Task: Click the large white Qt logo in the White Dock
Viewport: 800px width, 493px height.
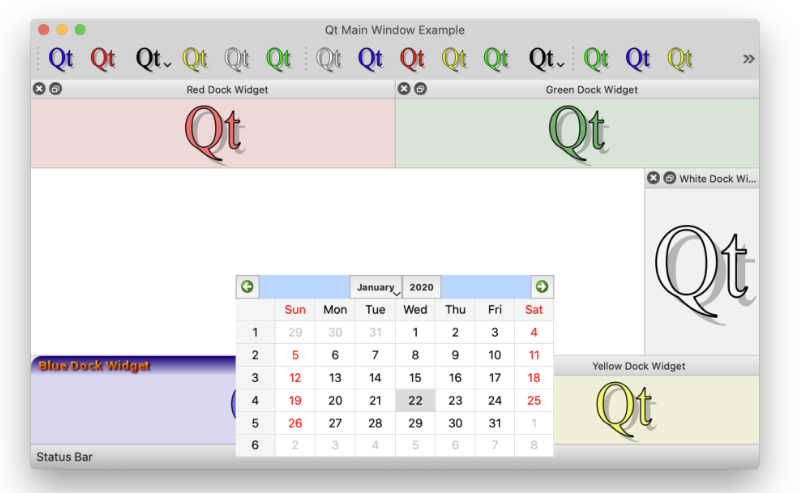Action: (x=703, y=273)
